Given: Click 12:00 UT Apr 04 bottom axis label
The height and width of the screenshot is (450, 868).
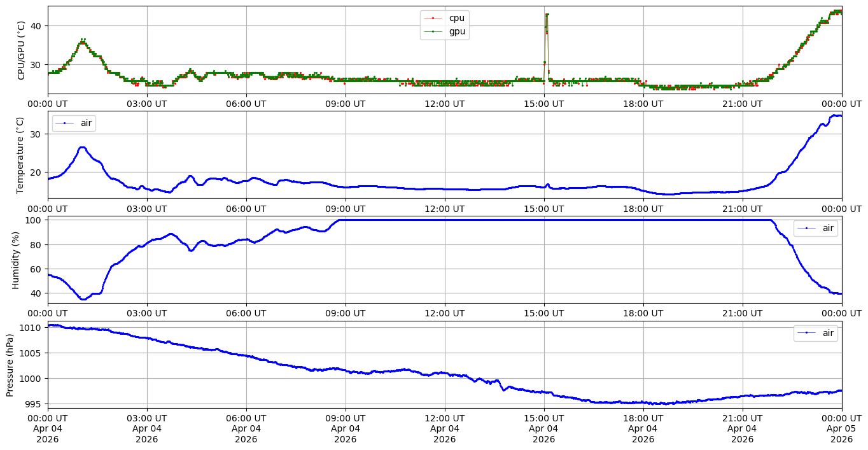Looking at the screenshot, I should 444,430.
